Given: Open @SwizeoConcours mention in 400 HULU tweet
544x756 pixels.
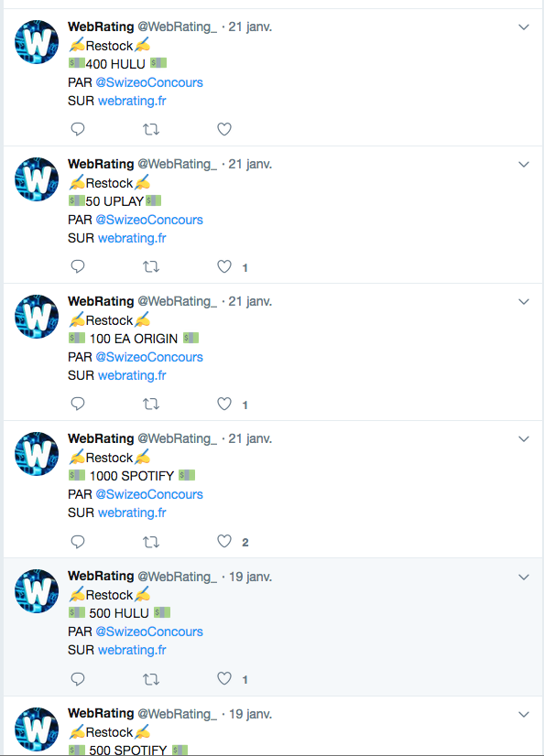Looking at the screenshot, I should [149, 82].
